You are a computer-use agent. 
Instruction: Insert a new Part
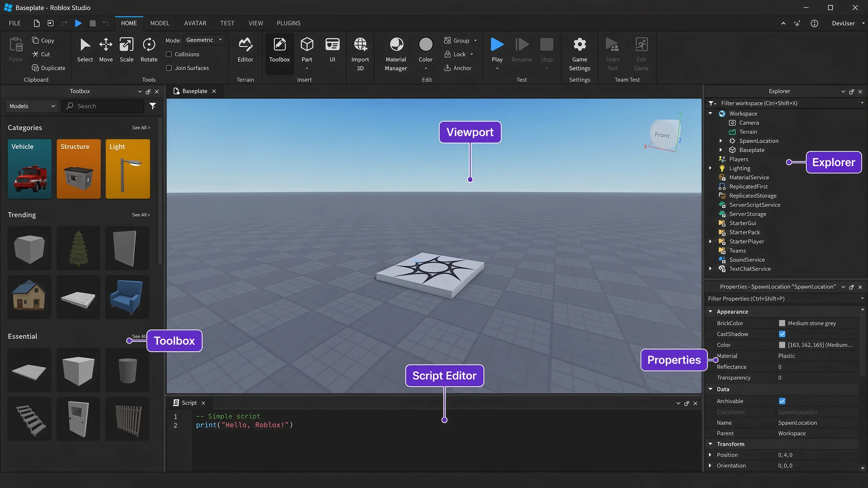[x=307, y=50]
